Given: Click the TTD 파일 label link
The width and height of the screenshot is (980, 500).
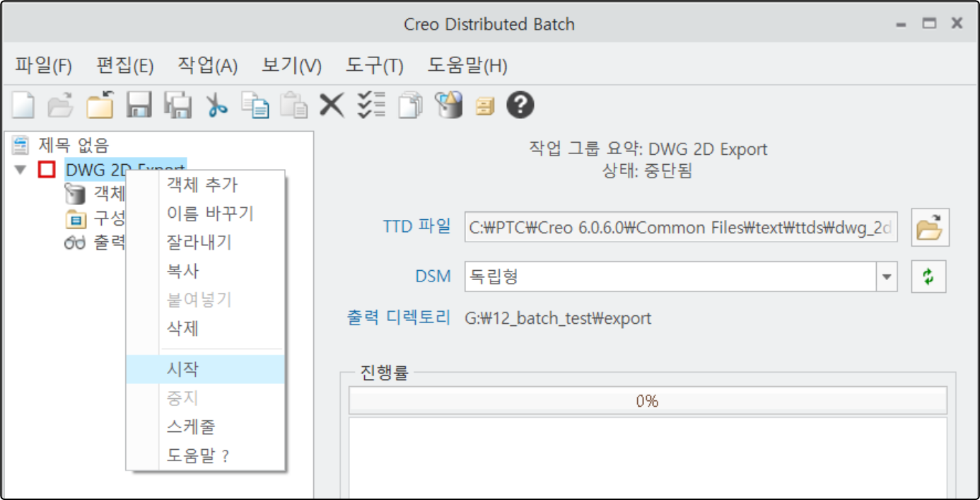Looking at the screenshot, I should (x=416, y=226).
